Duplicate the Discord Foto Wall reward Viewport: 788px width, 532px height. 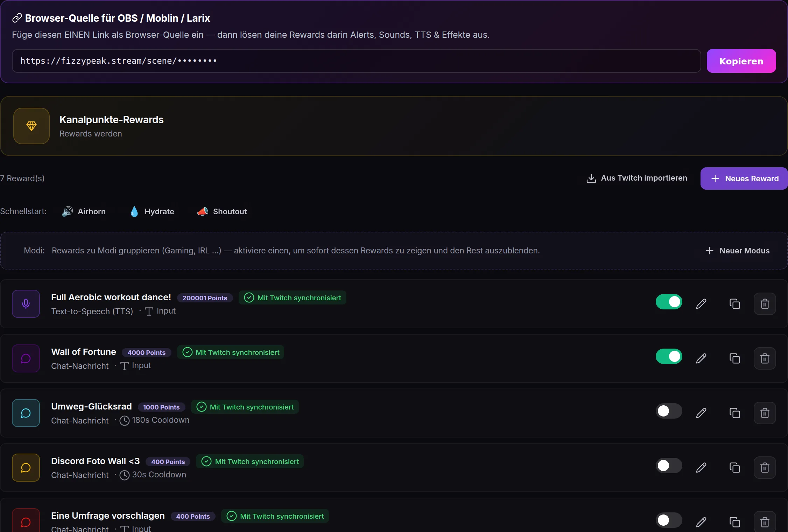734,468
